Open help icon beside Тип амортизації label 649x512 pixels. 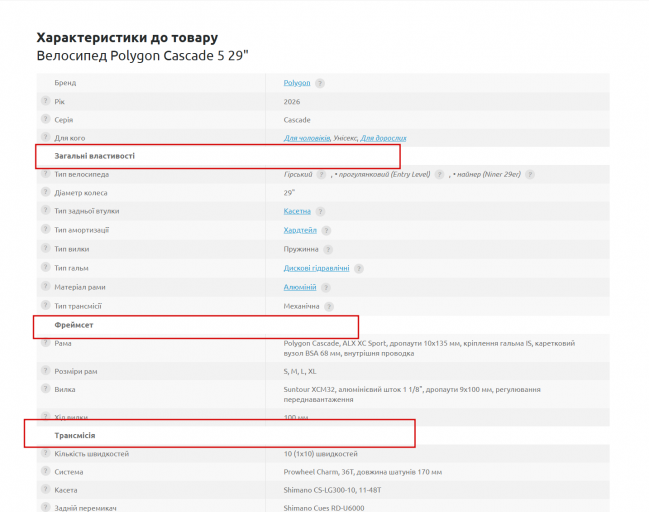point(45,229)
